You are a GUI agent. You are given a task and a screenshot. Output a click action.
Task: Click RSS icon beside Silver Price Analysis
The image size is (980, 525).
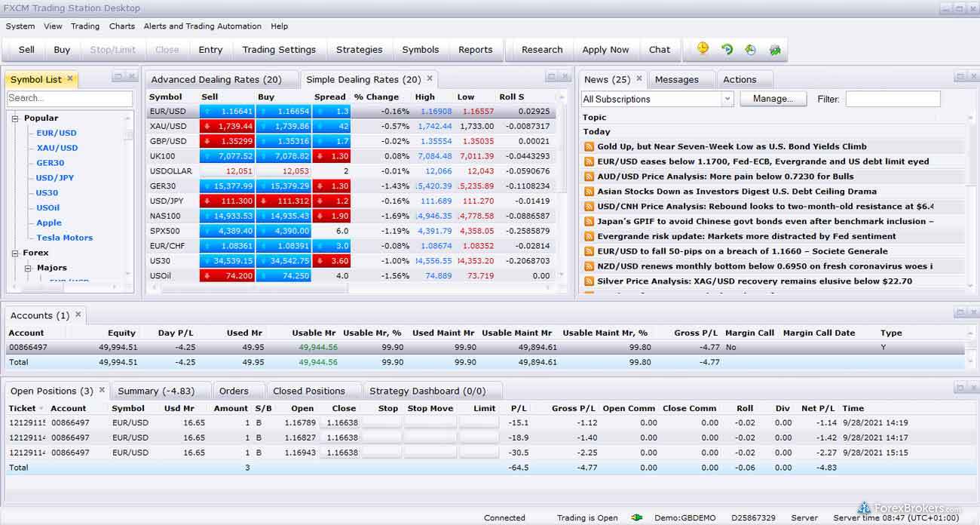coord(590,281)
